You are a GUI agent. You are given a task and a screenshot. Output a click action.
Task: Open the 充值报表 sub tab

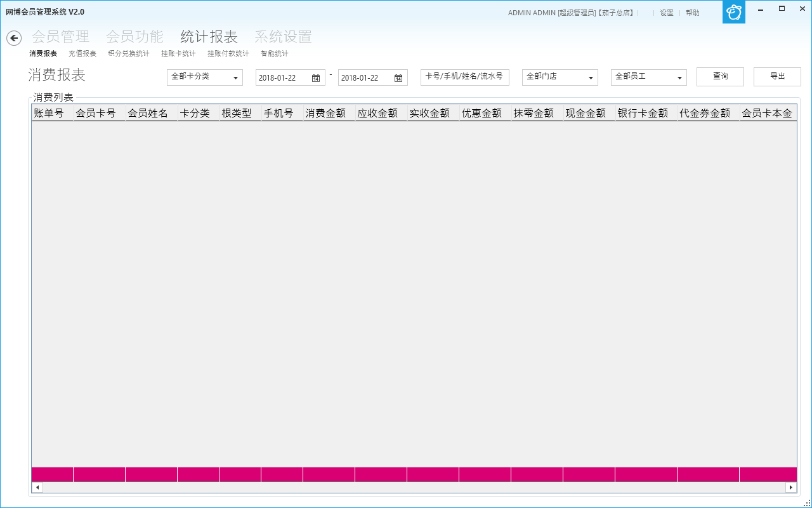coord(82,54)
